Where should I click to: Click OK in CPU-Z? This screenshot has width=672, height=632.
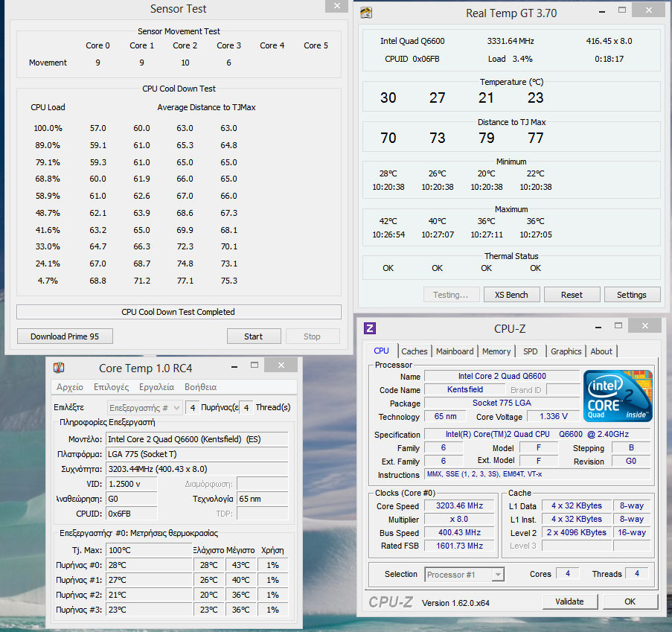630,602
